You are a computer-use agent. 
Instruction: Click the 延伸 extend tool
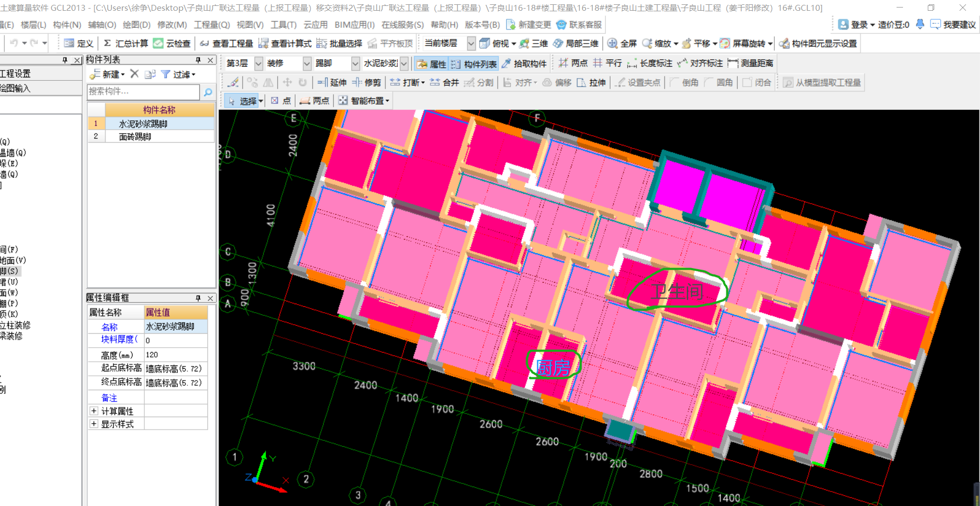[x=332, y=82]
